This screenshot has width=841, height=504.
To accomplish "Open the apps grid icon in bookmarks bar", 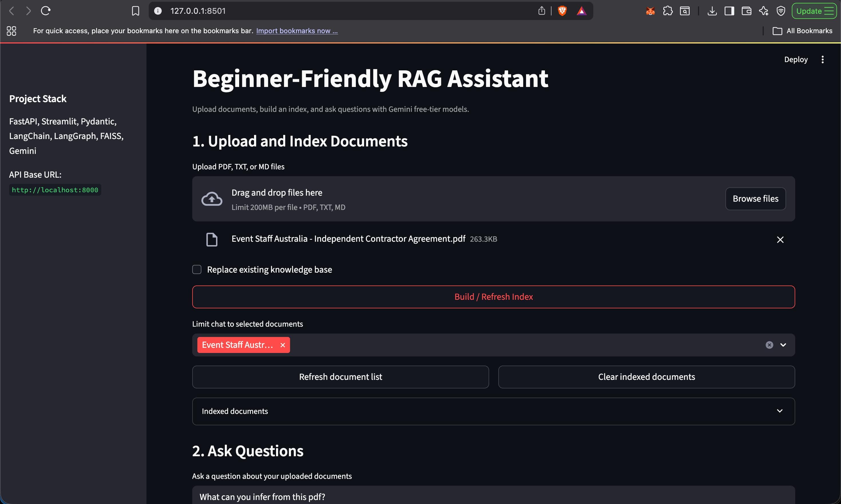I will pos(11,31).
